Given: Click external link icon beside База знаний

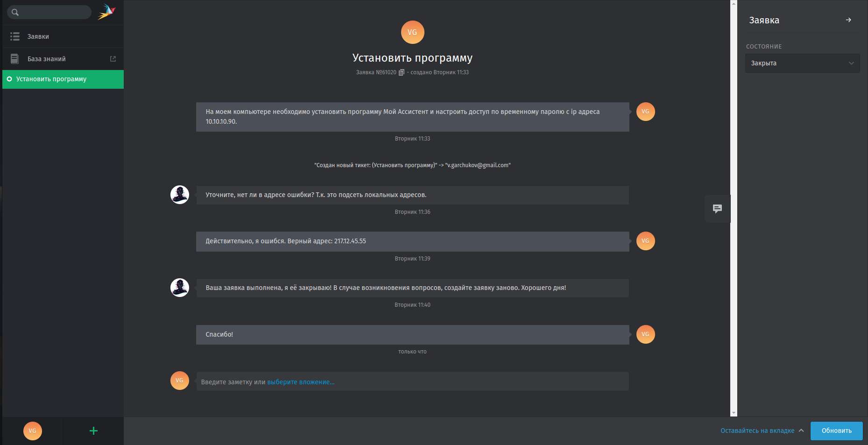Looking at the screenshot, I should 113,59.
